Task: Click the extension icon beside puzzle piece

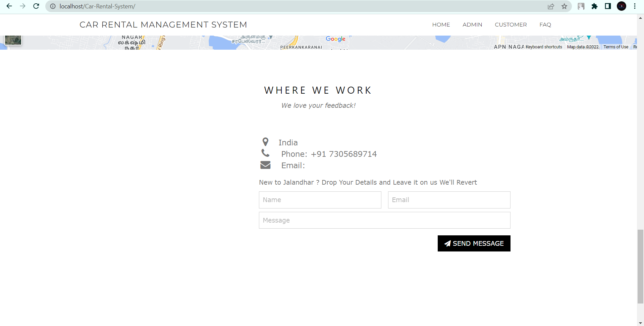Action: 581,6
